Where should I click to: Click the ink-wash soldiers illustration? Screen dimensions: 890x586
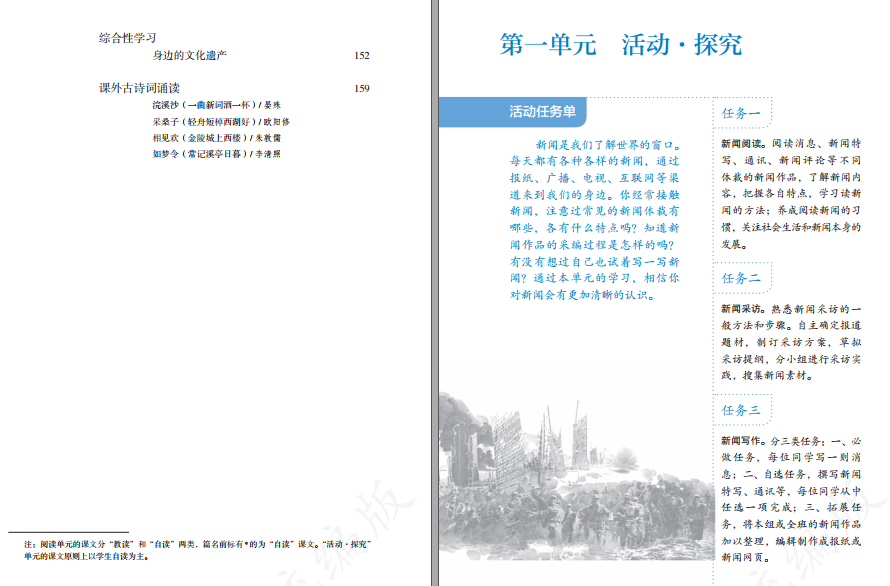pos(576,476)
